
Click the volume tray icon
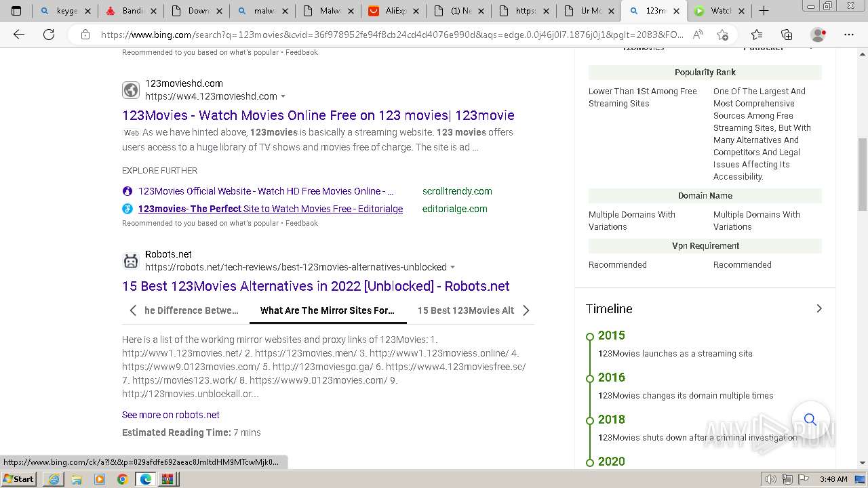pos(771,479)
